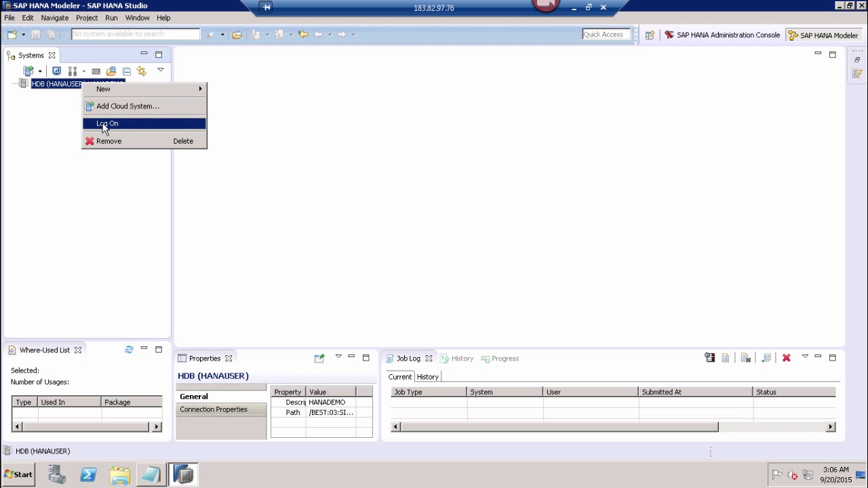Image resolution: width=868 pixels, height=488 pixels.
Task: Click the tools/configuration icon in Systems view
Action: (x=72, y=70)
